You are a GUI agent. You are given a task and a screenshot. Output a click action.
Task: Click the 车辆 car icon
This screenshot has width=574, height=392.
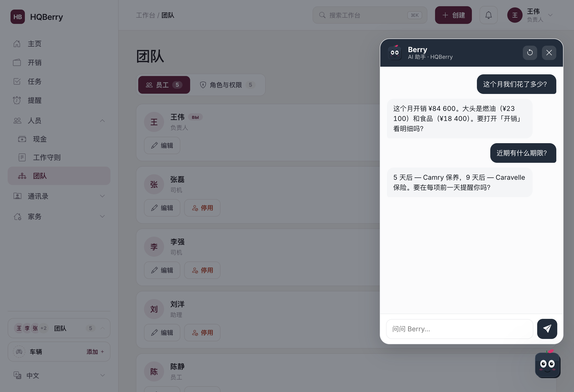(x=19, y=352)
